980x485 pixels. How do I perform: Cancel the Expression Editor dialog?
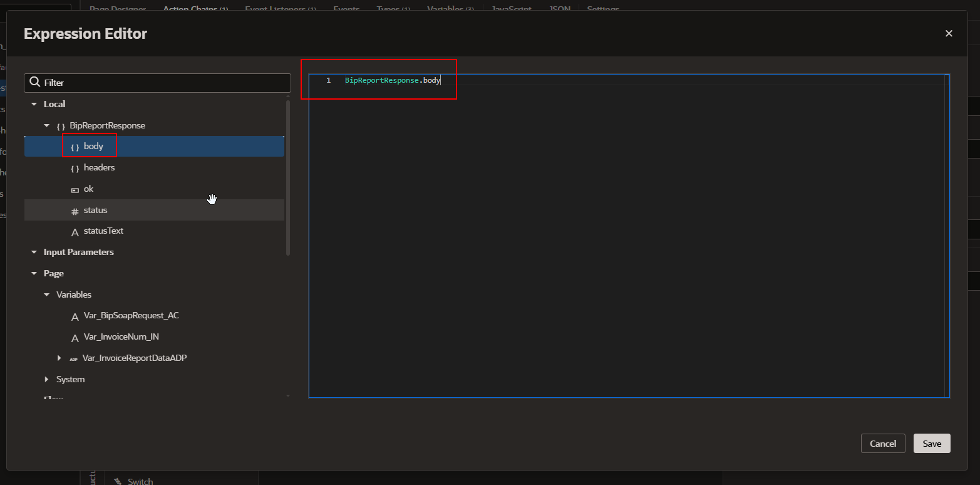point(883,443)
